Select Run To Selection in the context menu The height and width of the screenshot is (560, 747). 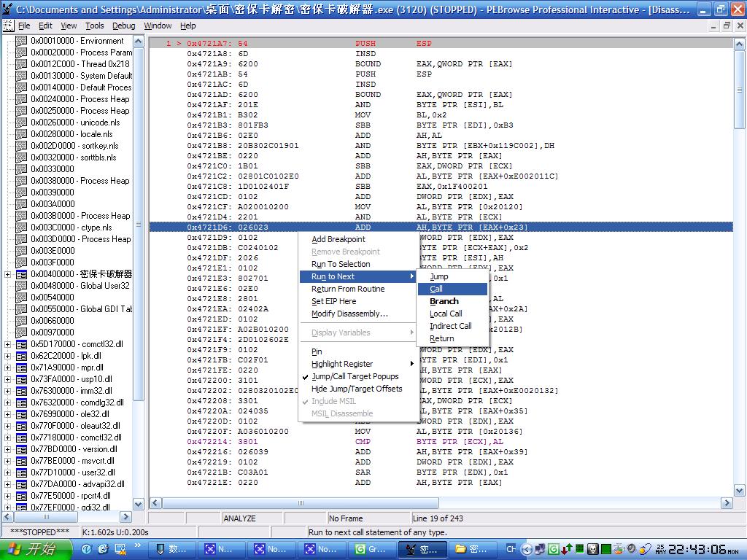click(x=357, y=264)
